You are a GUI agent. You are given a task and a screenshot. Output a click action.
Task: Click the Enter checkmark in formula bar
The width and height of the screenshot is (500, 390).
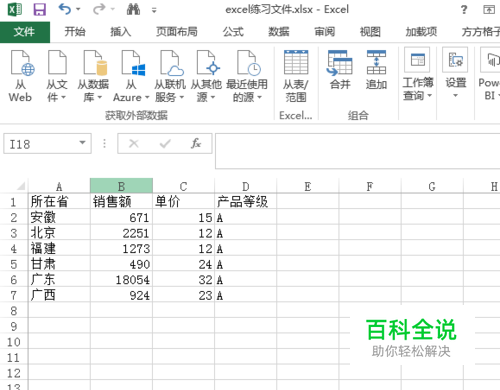coord(165,144)
